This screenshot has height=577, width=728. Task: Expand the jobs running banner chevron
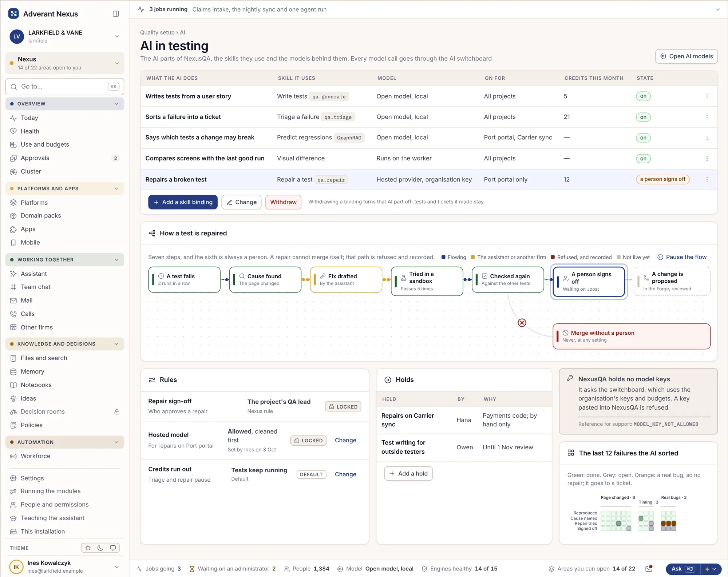point(717,9)
